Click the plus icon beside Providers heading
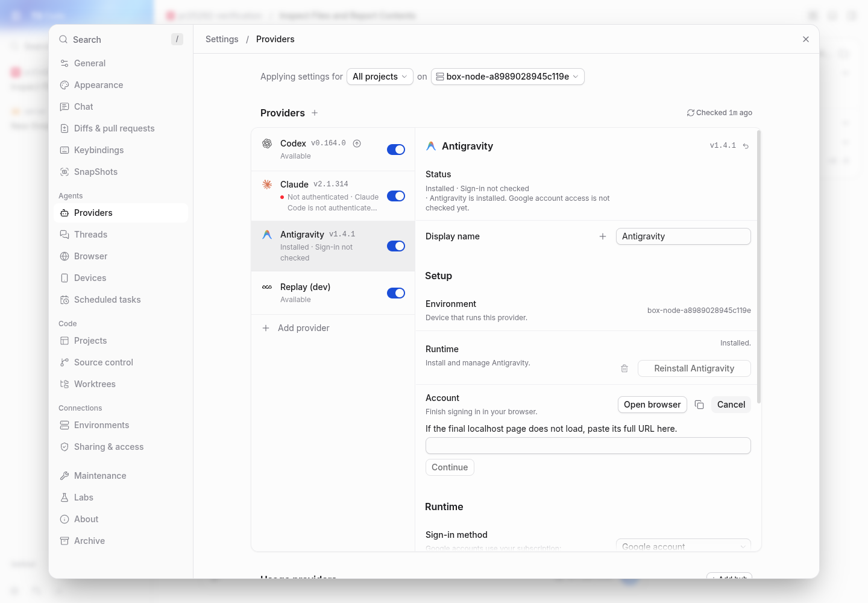Screen dimensions: 868x603 (315, 113)
